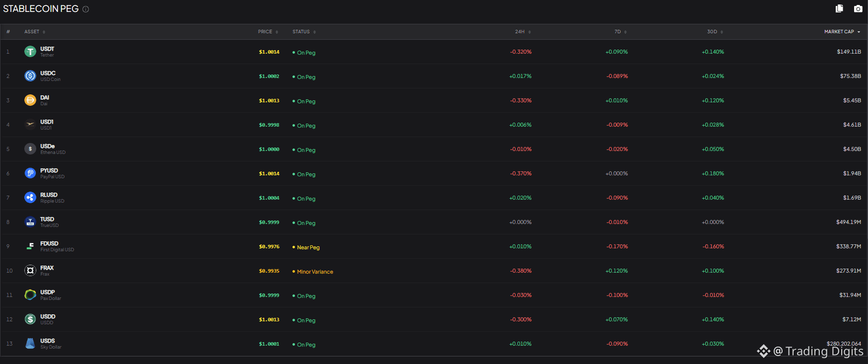
Task: Open the USDT asset name link
Action: pos(47,49)
